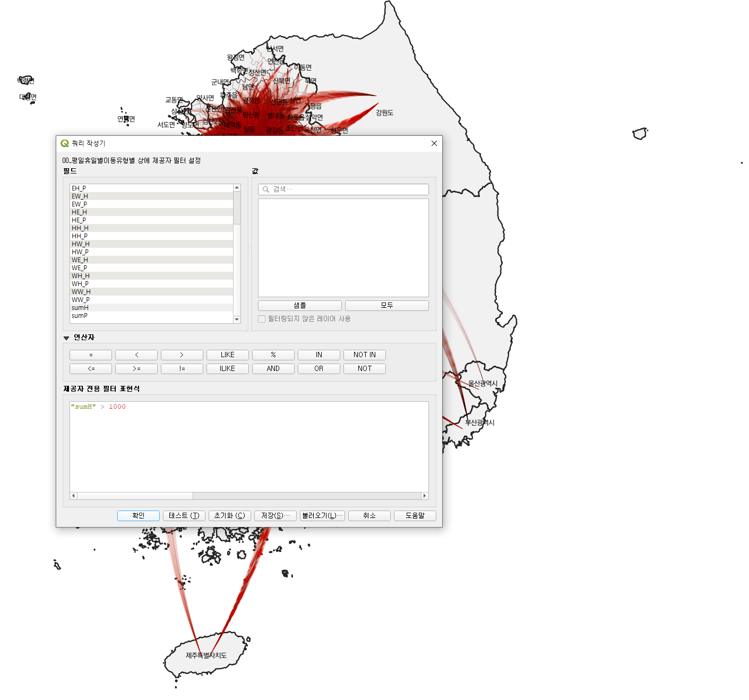Select field WH_H in the list
This screenshot has width=749, height=700.
coord(151,276)
